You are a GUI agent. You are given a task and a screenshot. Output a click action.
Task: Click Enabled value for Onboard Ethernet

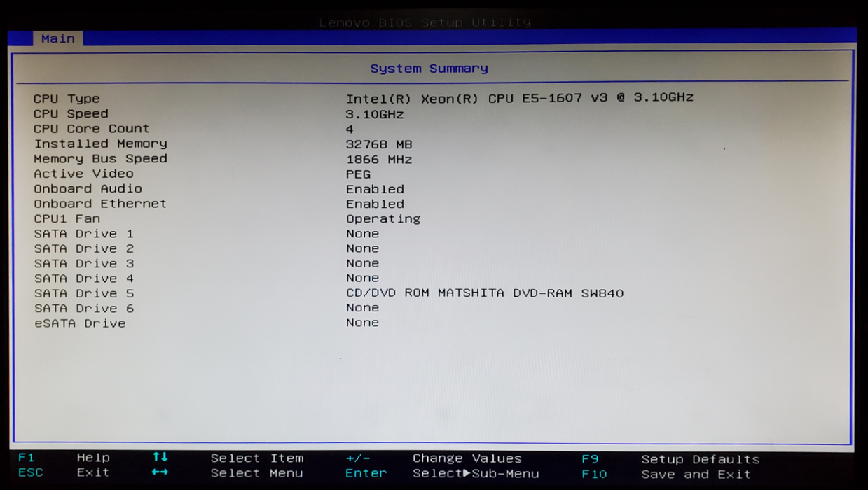[375, 204]
